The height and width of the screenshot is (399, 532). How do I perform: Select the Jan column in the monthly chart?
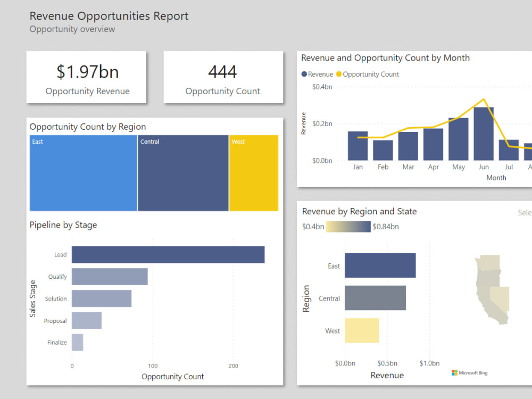click(x=357, y=146)
